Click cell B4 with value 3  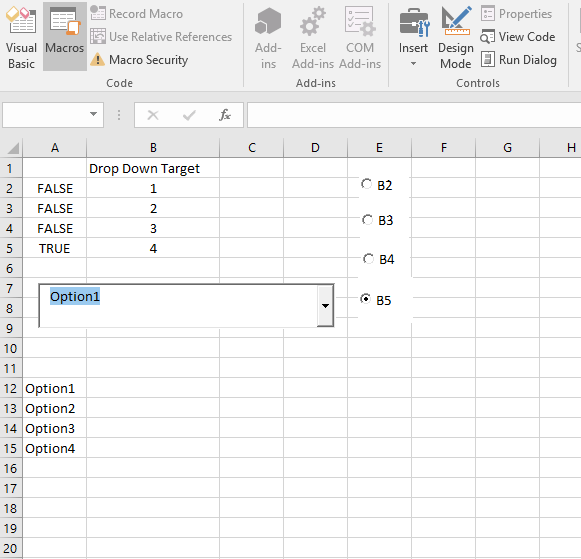153,229
